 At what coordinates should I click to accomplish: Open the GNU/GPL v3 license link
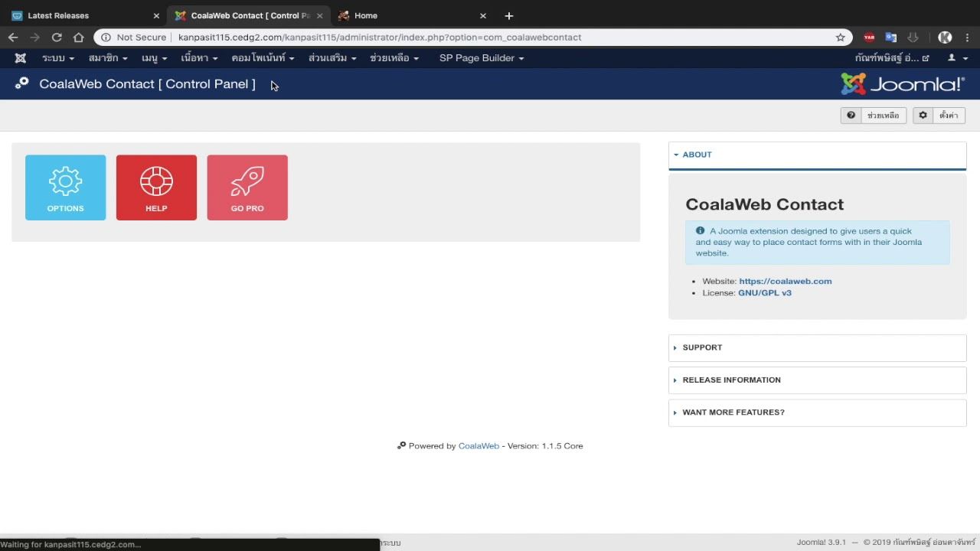click(x=765, y=292)
